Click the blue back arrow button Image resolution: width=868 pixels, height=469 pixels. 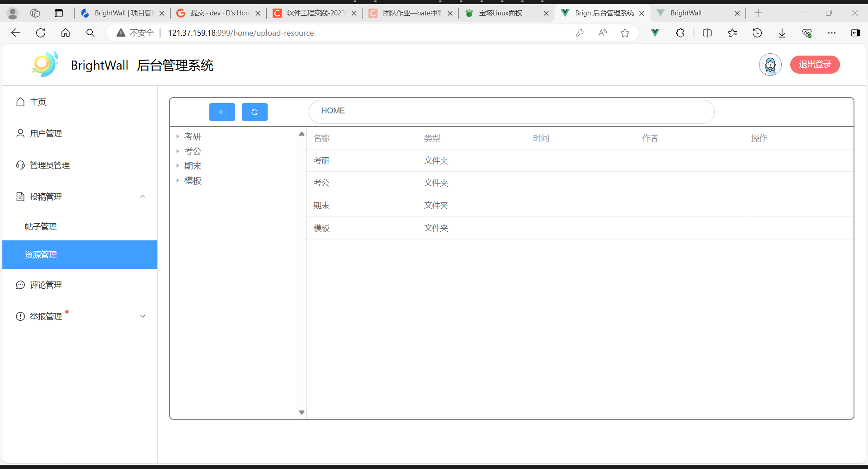point(222,112)
